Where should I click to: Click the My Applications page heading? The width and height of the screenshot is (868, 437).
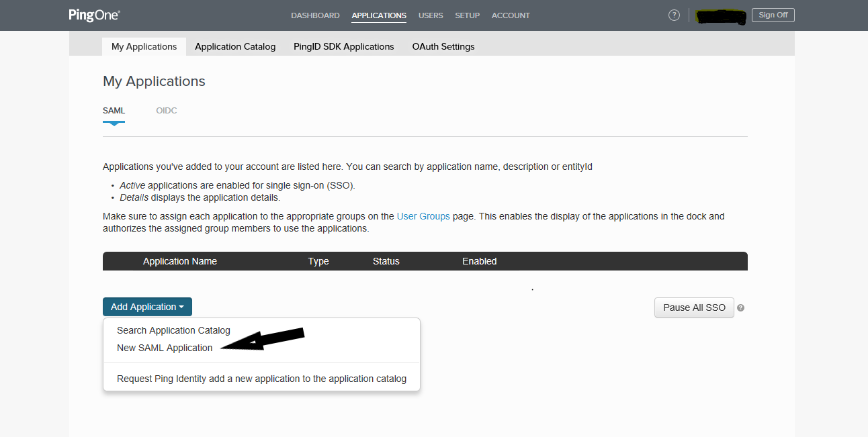[x=154, y=81]
